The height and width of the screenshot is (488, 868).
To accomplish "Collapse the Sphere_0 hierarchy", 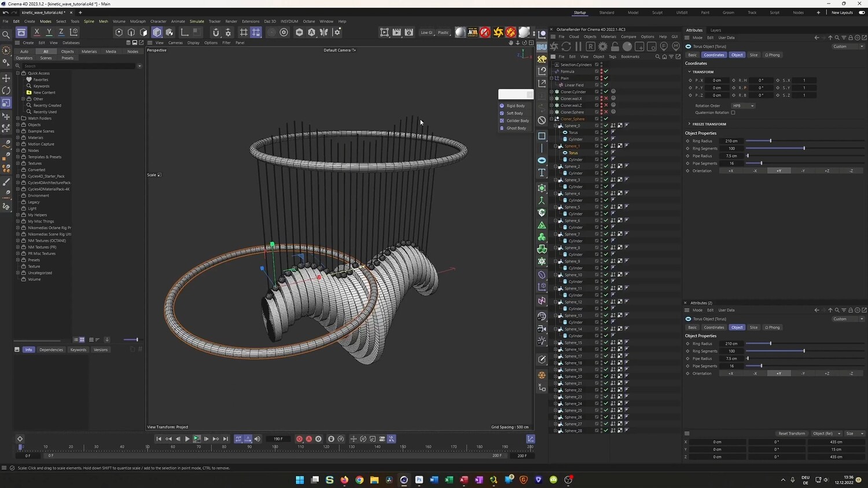I will coord(556,125).
